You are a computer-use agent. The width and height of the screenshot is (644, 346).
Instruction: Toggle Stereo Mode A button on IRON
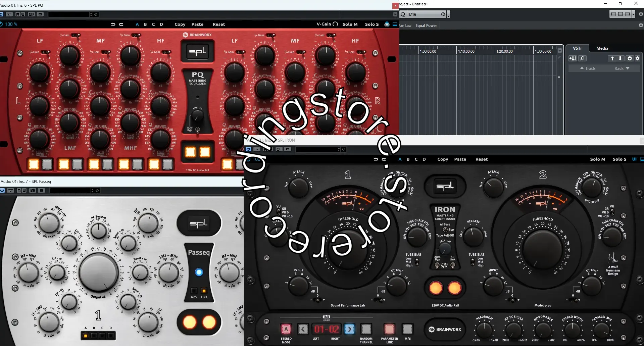286,329
